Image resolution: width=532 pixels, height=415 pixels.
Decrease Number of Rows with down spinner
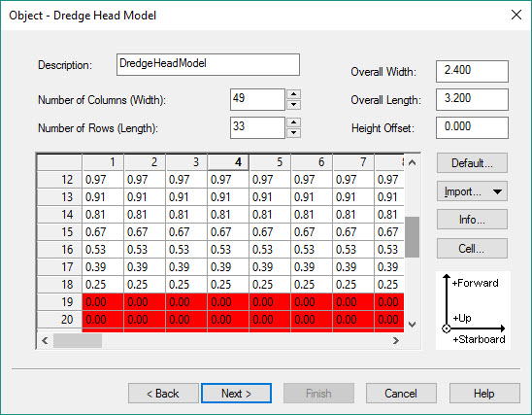coord(294,133)
